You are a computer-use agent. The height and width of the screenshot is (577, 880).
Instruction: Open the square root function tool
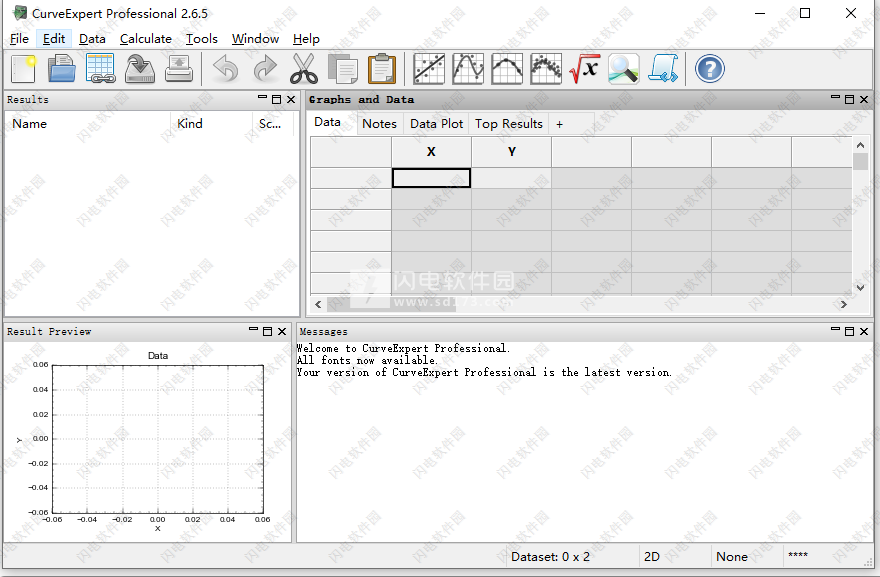click(x=585, y=69)
